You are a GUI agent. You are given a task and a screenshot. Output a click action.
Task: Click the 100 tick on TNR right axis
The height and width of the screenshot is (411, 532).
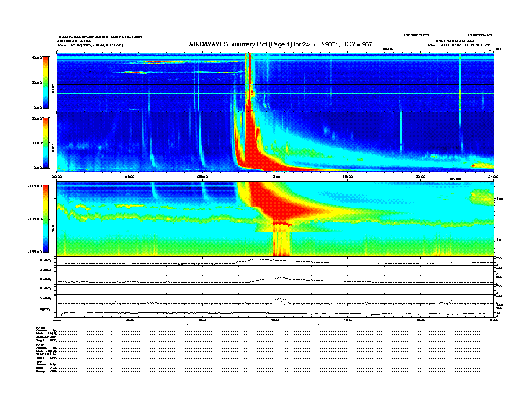tap(500, 199)
